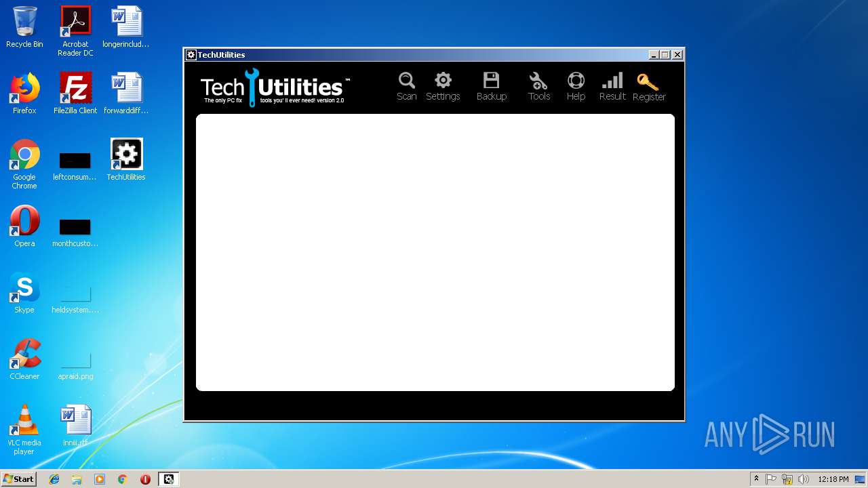Open the volume speaker tray icon
Screen dimensions: 868x488
coord(804,479)
